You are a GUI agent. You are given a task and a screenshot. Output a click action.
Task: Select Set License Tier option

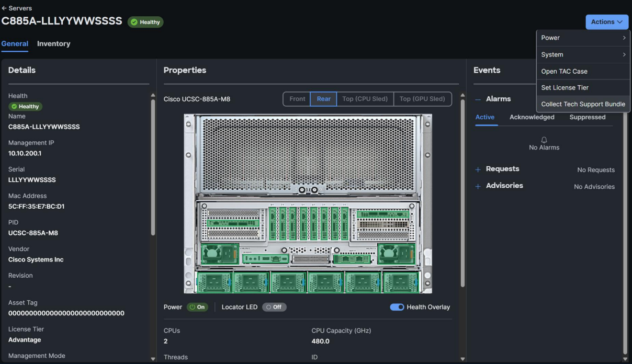583,87
